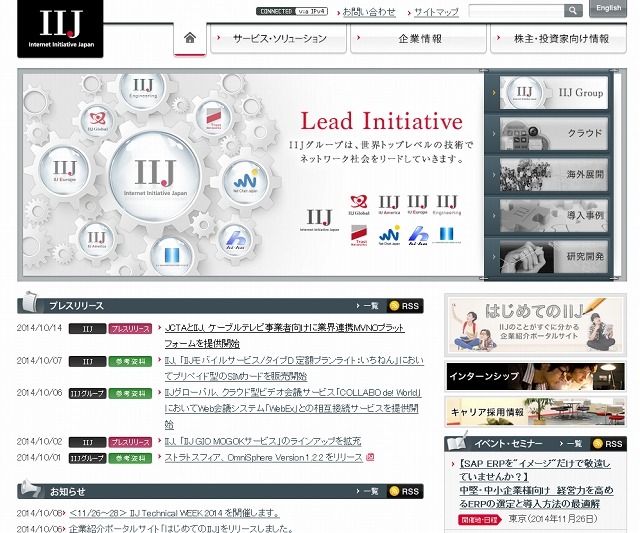Open the IIJ Technical WEEK 2014 notice
This screenshot has height=533, width=640.
(x=175, y=513)
